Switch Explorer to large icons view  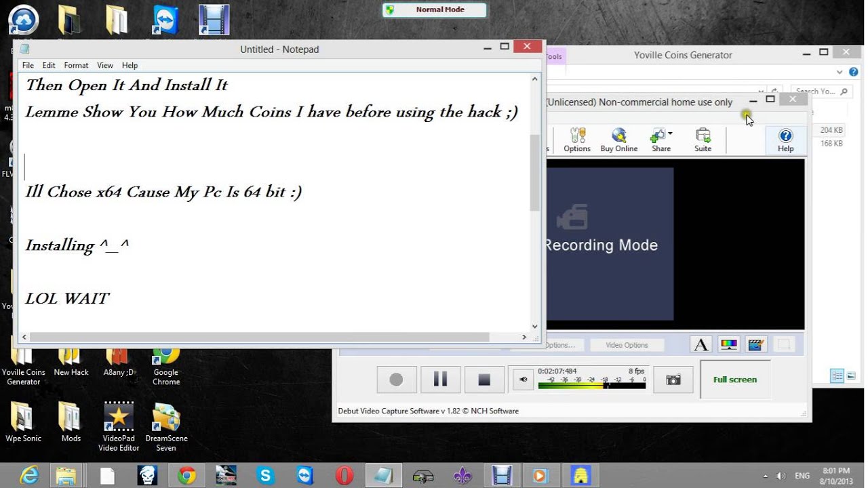(x=851, y=375)
